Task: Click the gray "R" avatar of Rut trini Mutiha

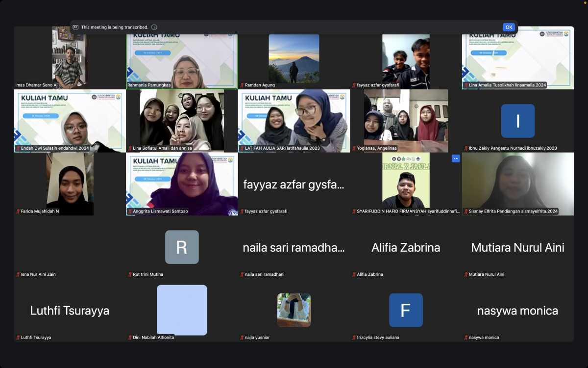Action: click(x=182, y=247)
